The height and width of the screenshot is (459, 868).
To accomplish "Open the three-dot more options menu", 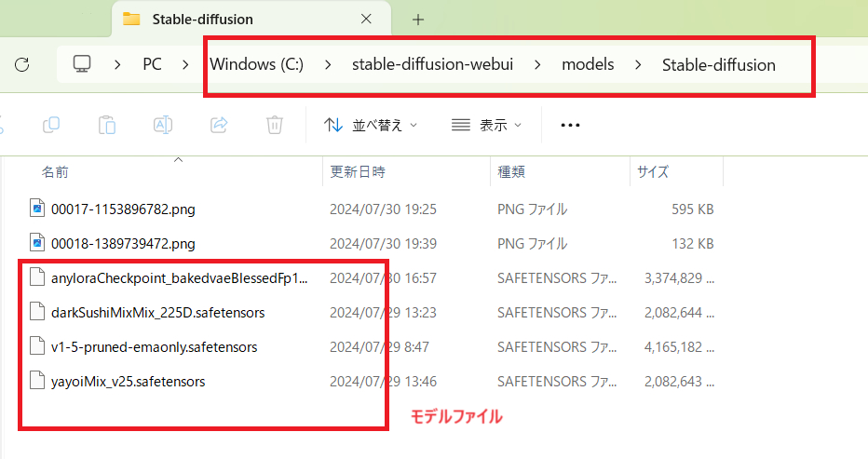I will click(x=570, y=125).
